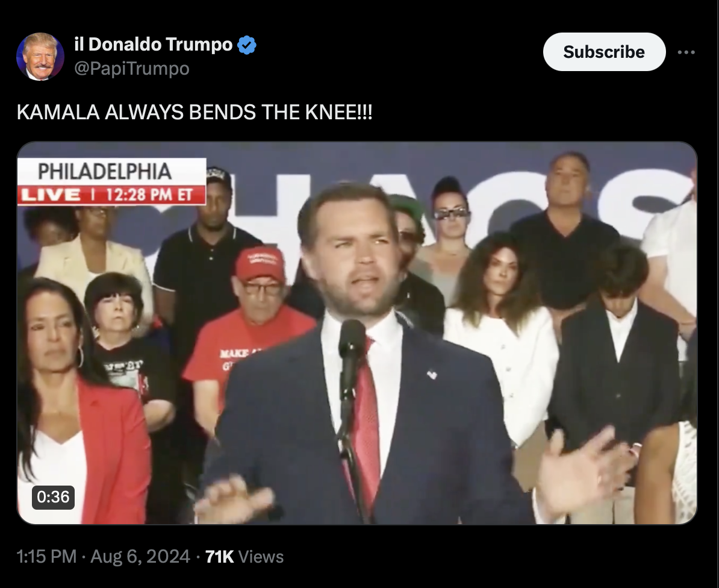Screen dimensions: 719x588
Task: Open the @PapiTrumpo handle link
Action: 132,68
